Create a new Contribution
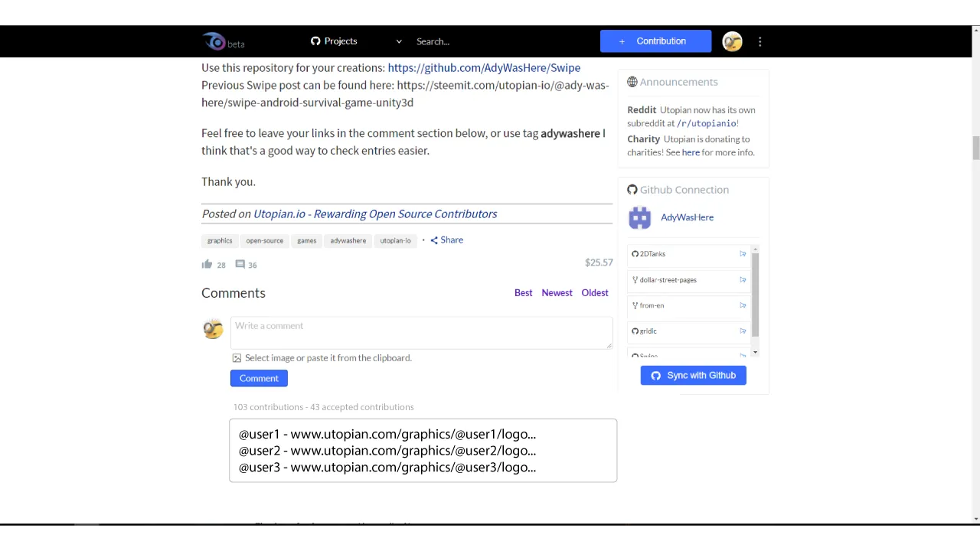Image resolution: width=980 pixels, height=551 pixels. tap(655, 41)
